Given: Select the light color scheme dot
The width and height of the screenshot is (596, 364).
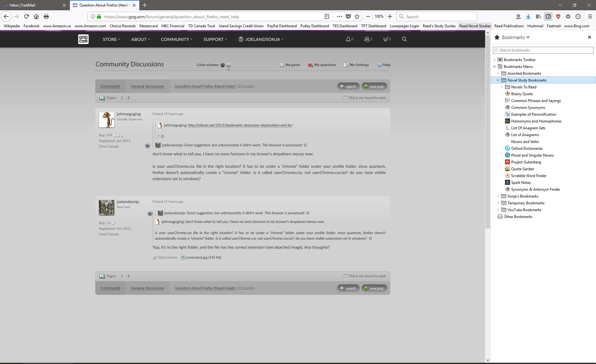Looking at the screenshot, I should (229, 65).
